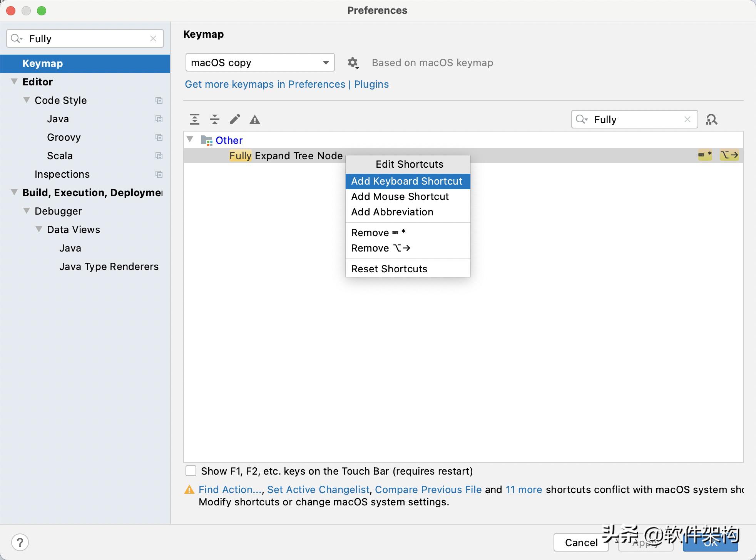Clear the Fully search field with X button

pos(687,119)
